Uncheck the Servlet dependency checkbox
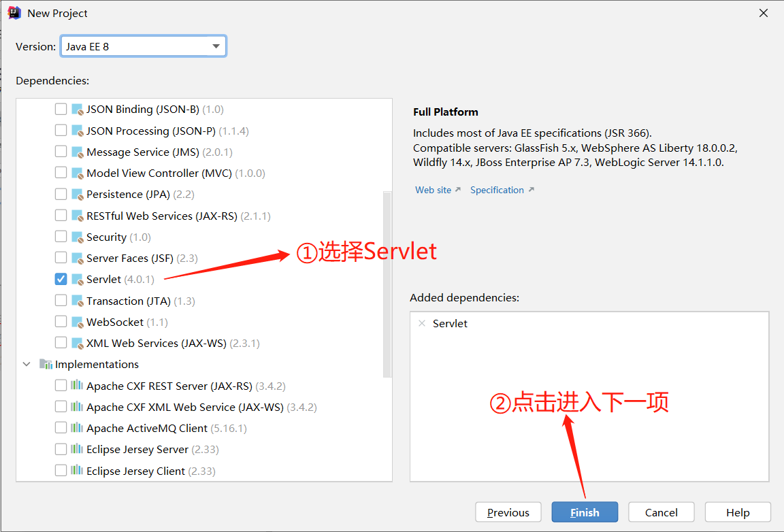The width and height of the screenshot is (784, 532). click(61, 279)
